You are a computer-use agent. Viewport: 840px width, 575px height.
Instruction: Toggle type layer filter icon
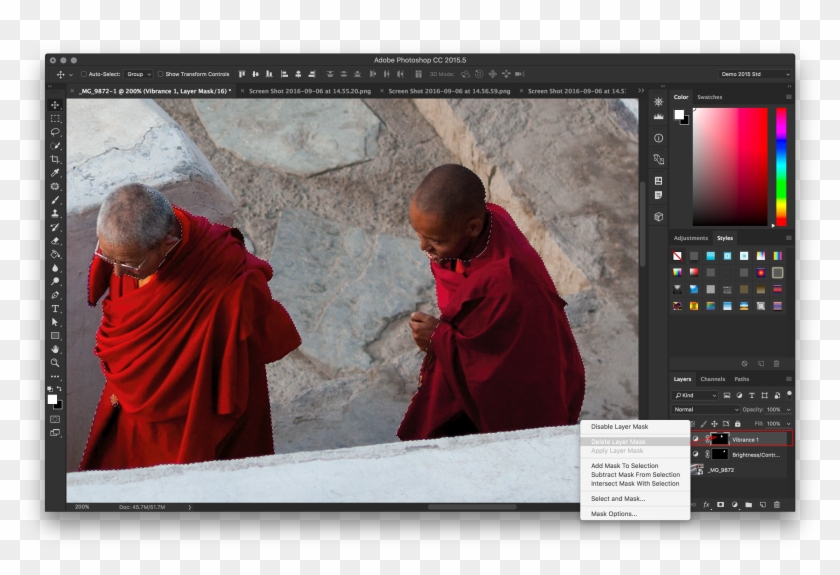[752, 395]
